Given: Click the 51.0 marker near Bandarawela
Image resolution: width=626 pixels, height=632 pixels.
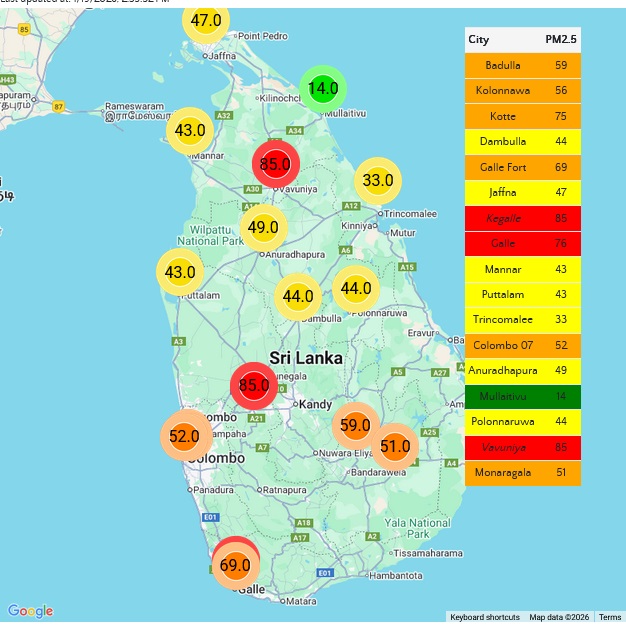Looking at the screenshot, I should click(x=395, y=446).
